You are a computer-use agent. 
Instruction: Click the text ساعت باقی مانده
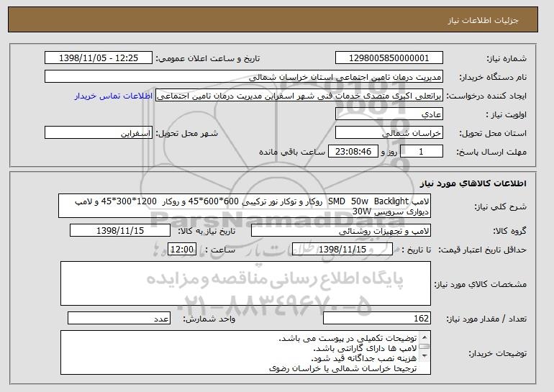(x=292, y=152)
